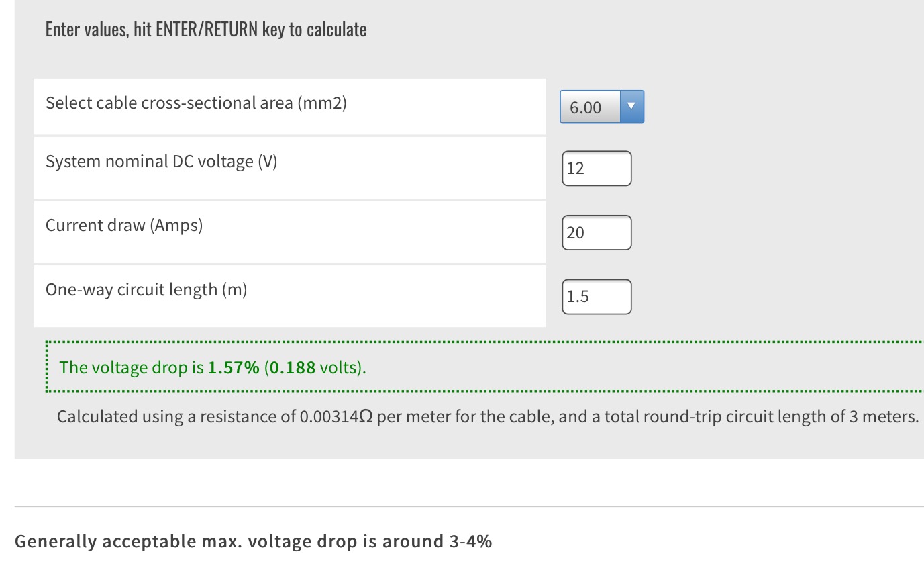
Task: Select the One-way circuit length input box
Action: [x=597, y=297]
